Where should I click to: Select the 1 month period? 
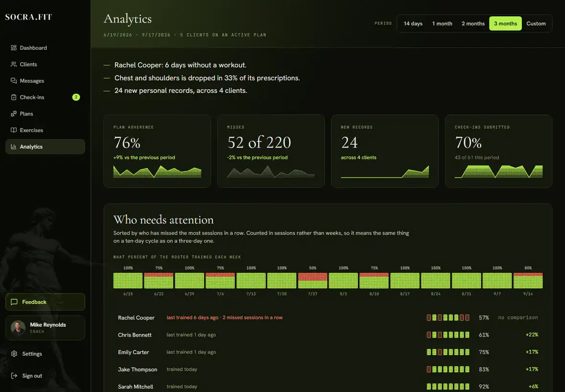click(x=442, y=23)
